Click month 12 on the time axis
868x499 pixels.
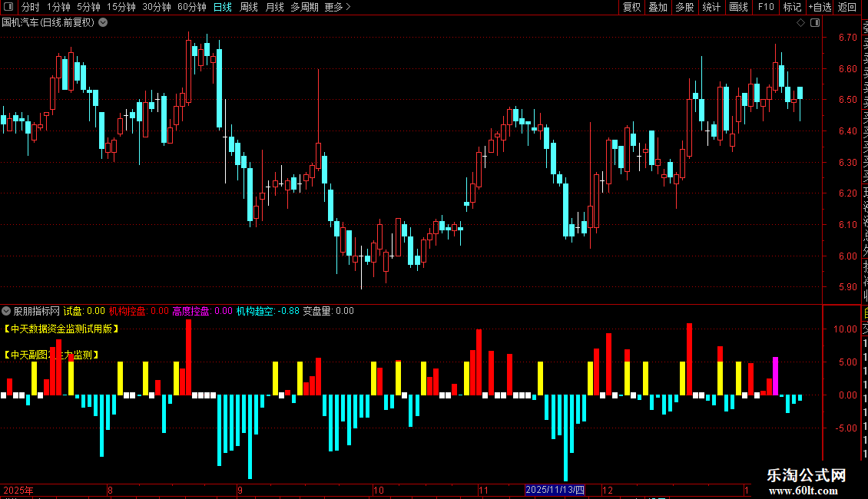point(608,490)
